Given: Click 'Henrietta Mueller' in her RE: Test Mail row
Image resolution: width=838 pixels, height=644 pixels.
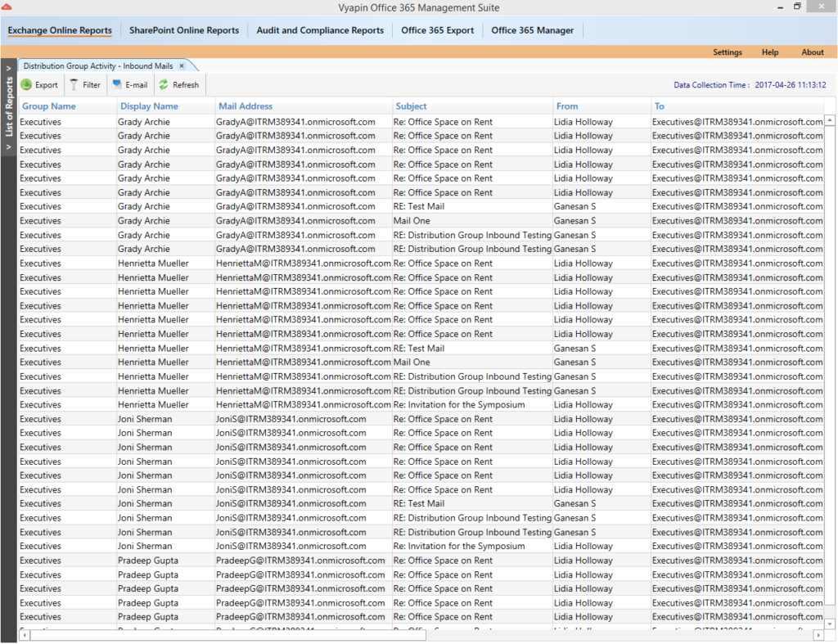Looking at the screenshot, I should click(x=153, y=348).
